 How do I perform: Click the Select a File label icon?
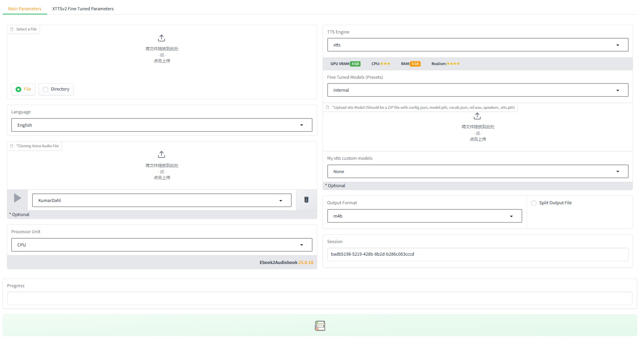12,29
